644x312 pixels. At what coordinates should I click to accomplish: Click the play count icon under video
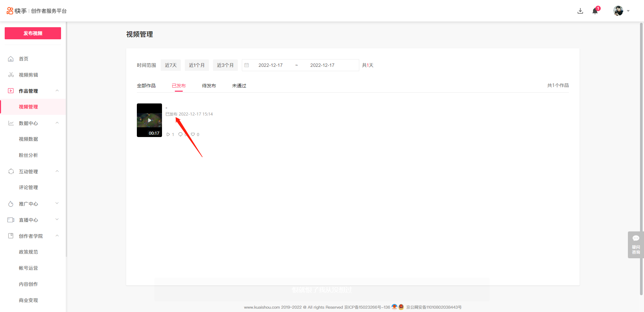click(x=168, y=134)
